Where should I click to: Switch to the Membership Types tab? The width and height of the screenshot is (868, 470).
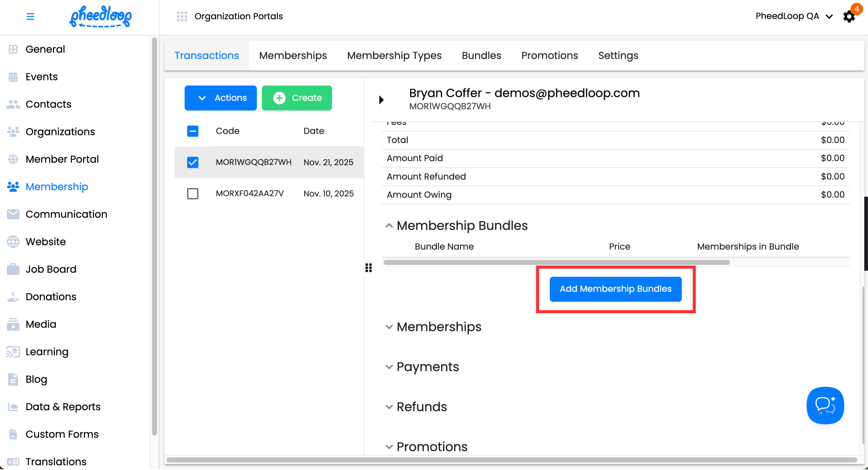tap(394, 56)
